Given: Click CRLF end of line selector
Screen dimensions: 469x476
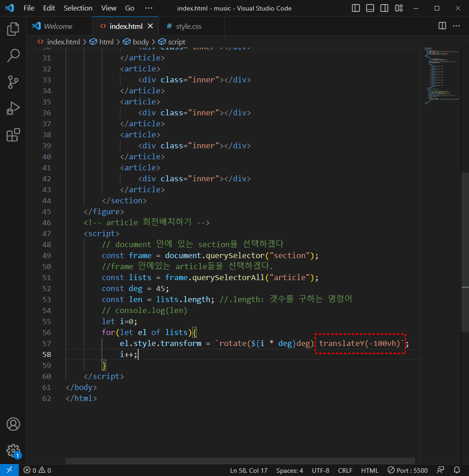Looking at the screenshot, I should 345,470.
